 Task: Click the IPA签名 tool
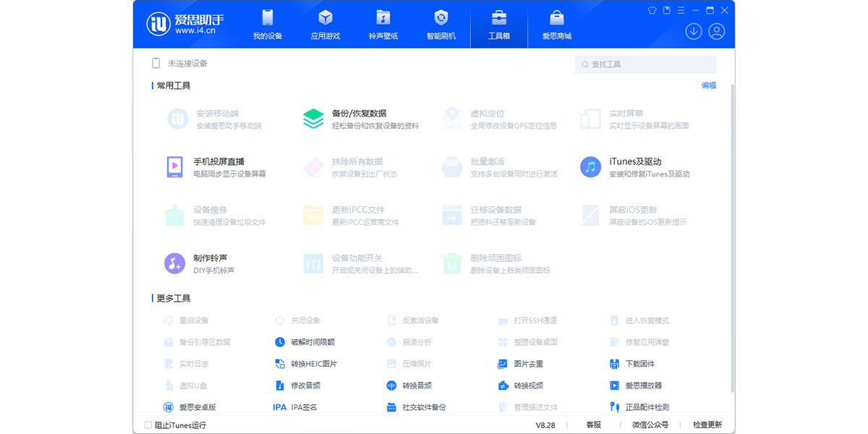(295, 407)
